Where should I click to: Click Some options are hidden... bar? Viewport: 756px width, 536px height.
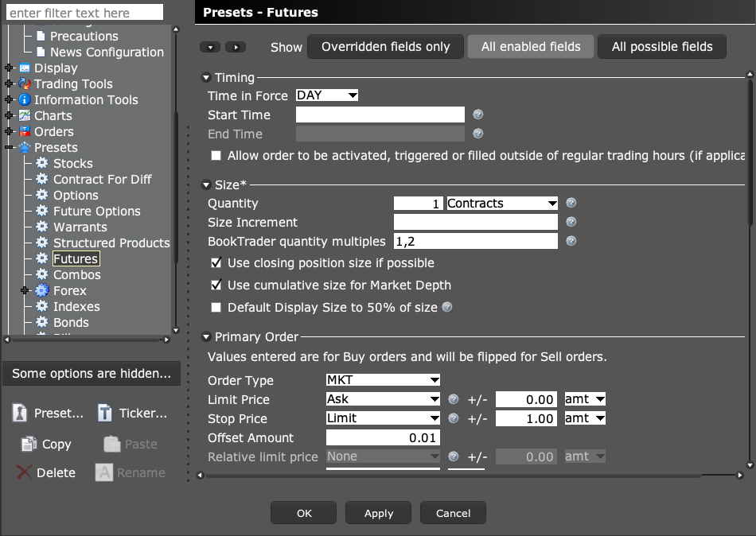point(92,374)
